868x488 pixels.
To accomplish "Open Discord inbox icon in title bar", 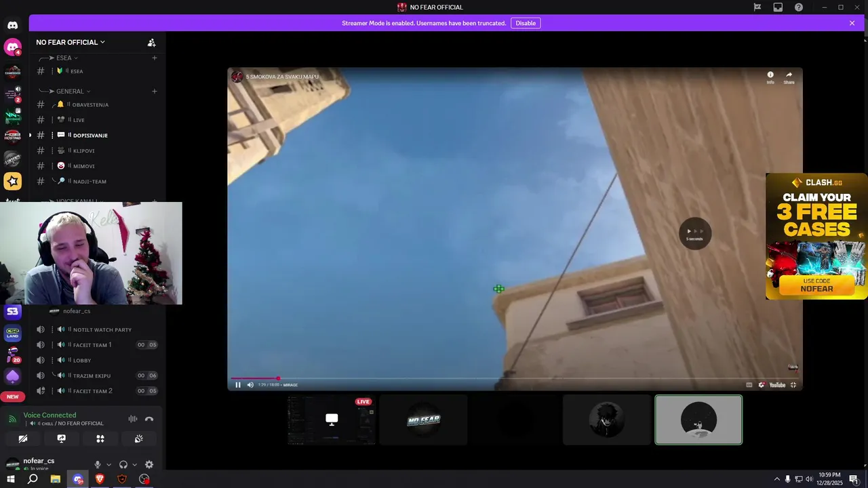I will pyautogui.click(x=778, y=7).
